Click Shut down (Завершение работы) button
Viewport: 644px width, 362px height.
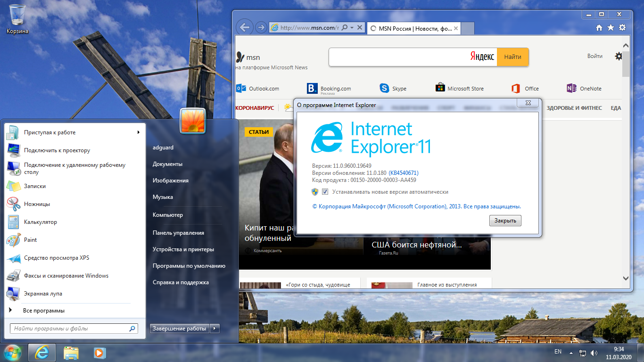179,329
